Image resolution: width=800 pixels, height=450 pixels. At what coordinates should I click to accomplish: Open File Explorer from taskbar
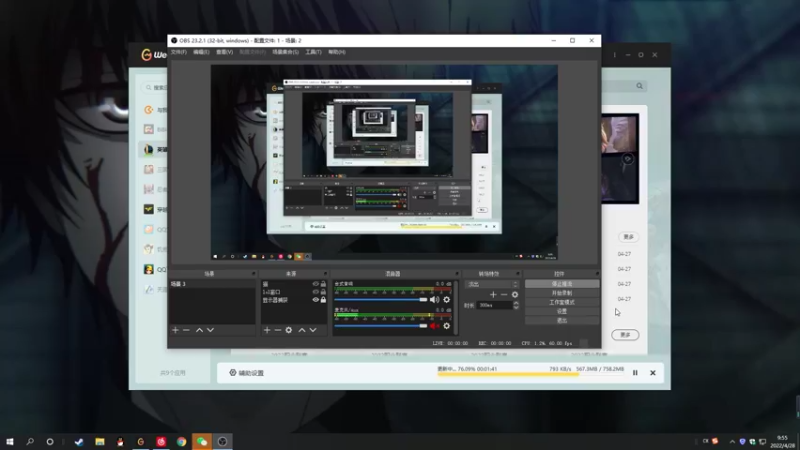100,442
